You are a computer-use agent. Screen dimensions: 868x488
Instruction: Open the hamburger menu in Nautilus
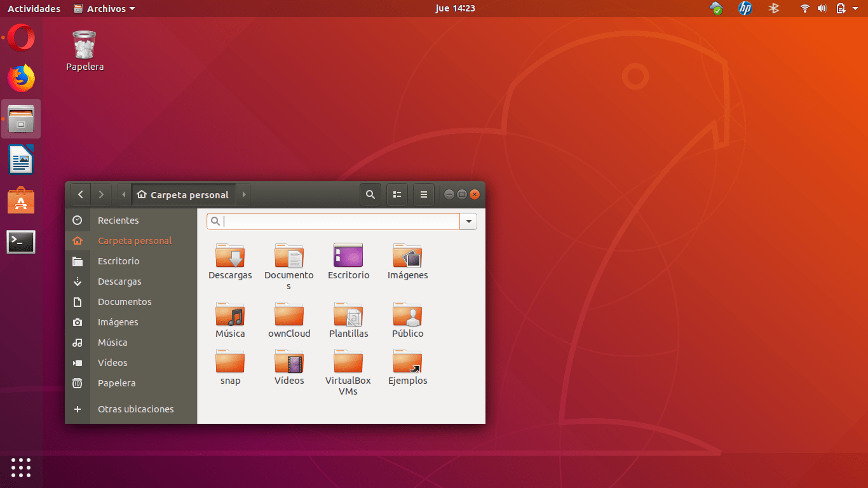coord(423,194)
